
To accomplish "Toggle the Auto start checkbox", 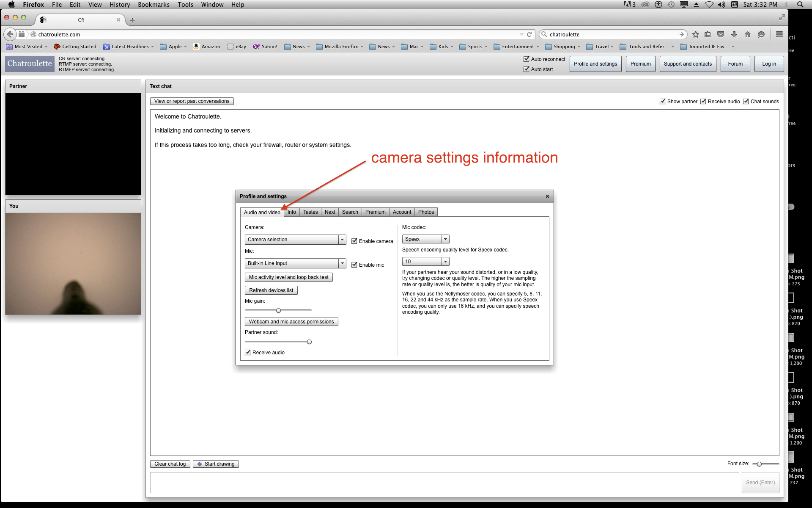I will 527,69.
